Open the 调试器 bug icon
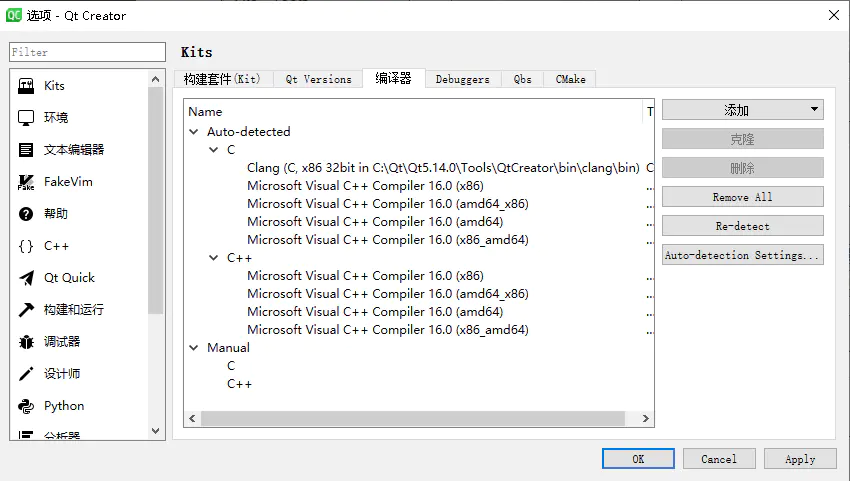This screenshot has width=850, height=481. 26,342
